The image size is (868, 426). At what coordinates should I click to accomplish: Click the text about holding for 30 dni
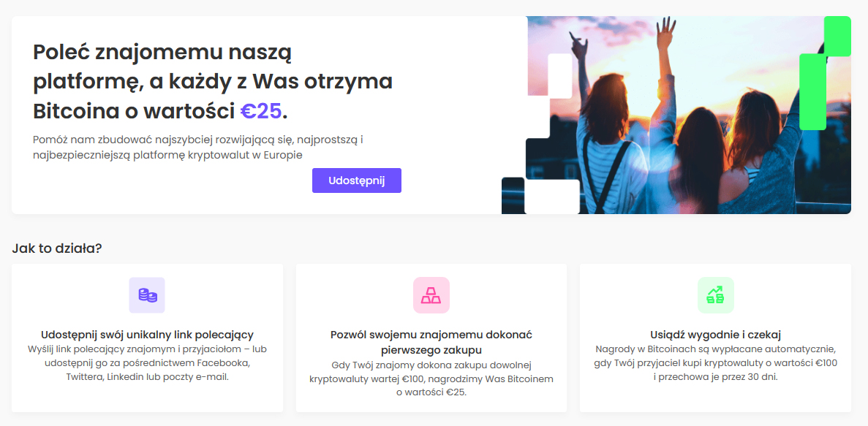click(715, 363)
